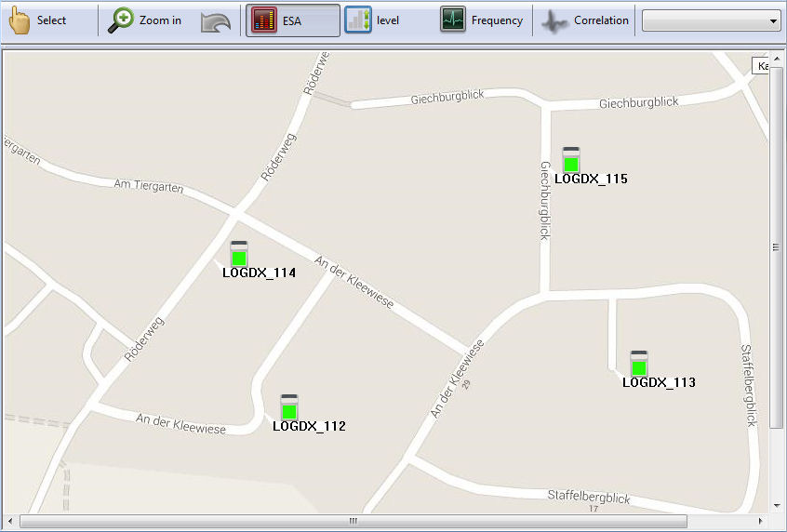Click the Am Tiergarten street label
This screenshot has height=532, width=787.
pyautogui.click(x=149, y=186)
